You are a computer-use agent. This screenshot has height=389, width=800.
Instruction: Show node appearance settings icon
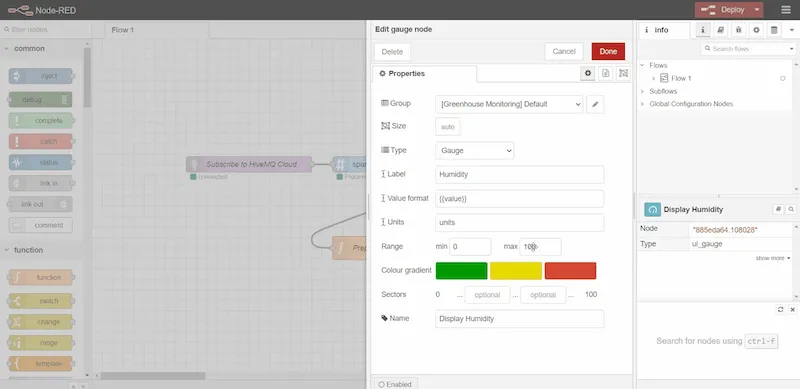[623, 74]
